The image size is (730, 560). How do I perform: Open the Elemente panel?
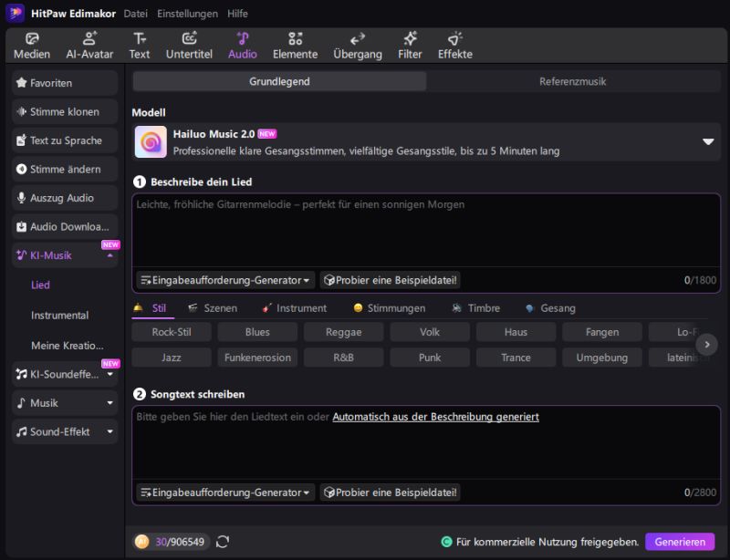[x=295, y=46]
